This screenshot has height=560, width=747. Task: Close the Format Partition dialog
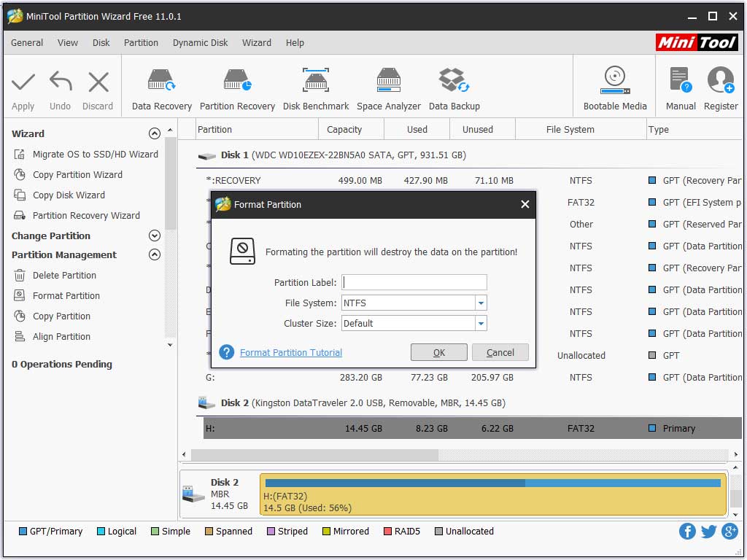pos(525,205)
